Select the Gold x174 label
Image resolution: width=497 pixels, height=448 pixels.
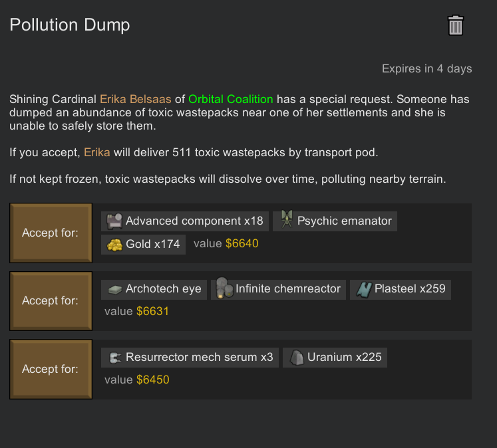click(x=153, y=244)
